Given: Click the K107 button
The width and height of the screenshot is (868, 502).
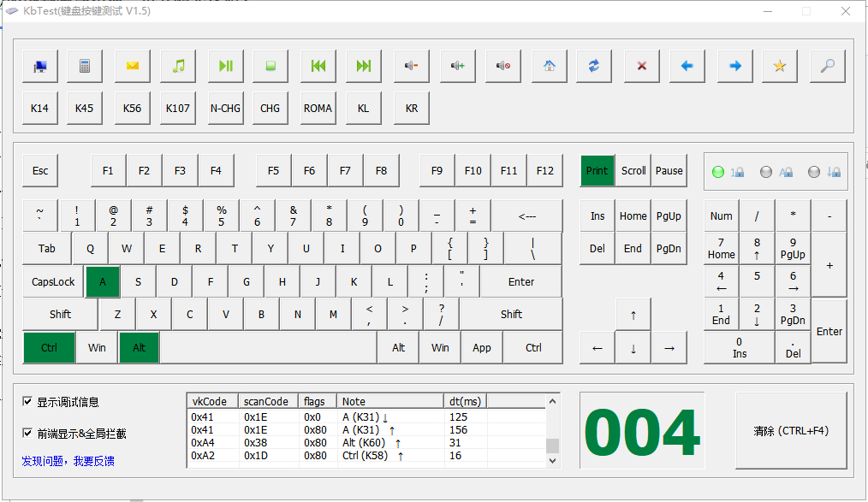Looking at the screenshot, I should pyautogui.click(x=178, y=109).
